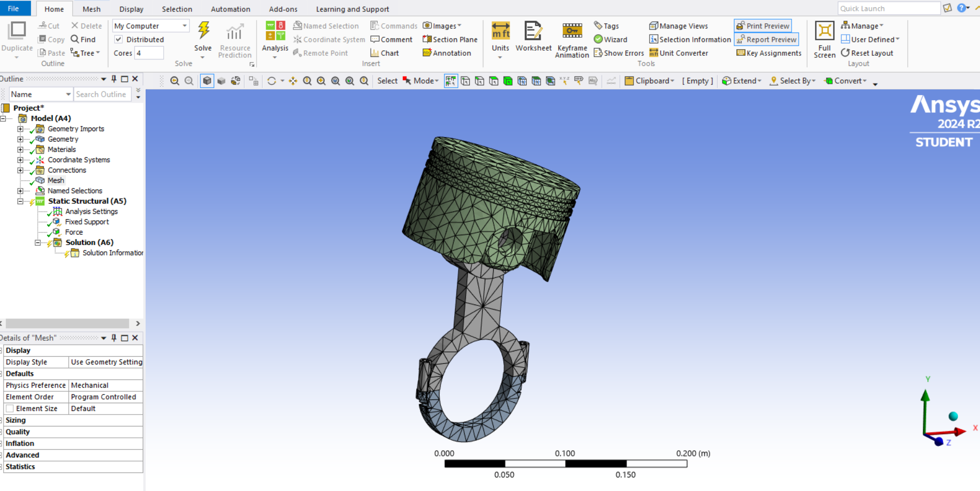
Task: Collapse the Solution (A6) node
Action: [x=38, y=243]
